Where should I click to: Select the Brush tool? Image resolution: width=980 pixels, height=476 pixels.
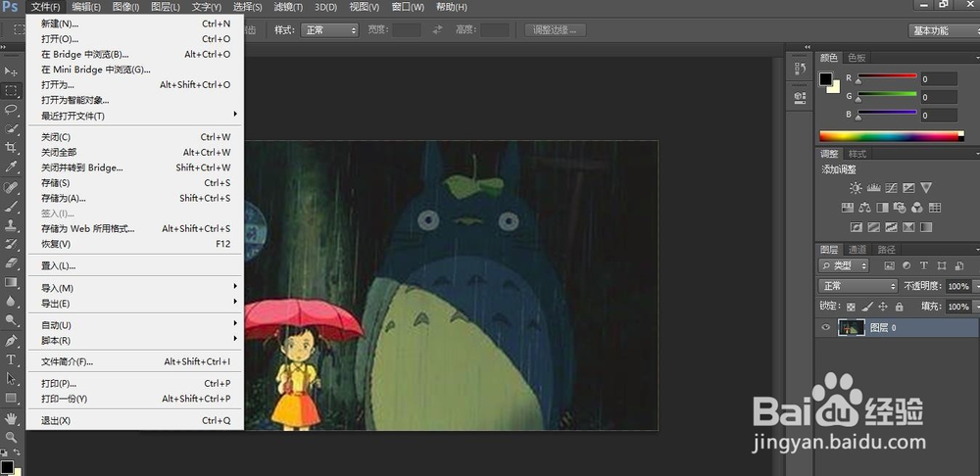(x=11, y=206)
